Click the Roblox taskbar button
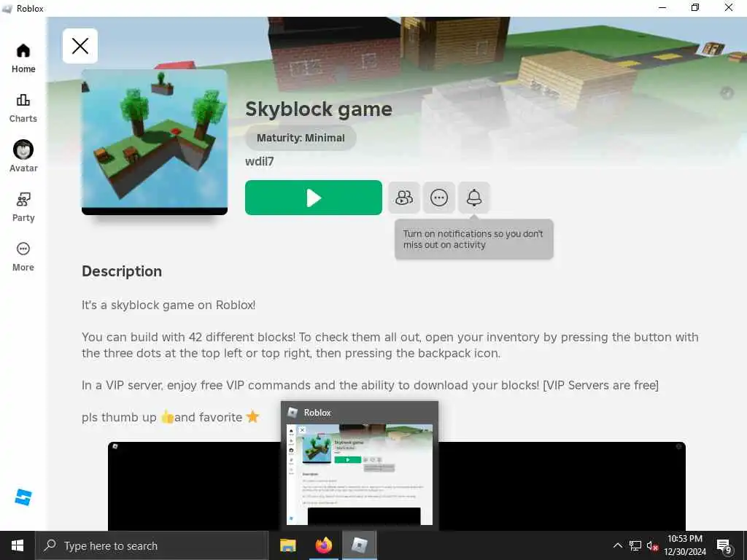The width and height of the screenshot is (747, 560). point(359,545)
